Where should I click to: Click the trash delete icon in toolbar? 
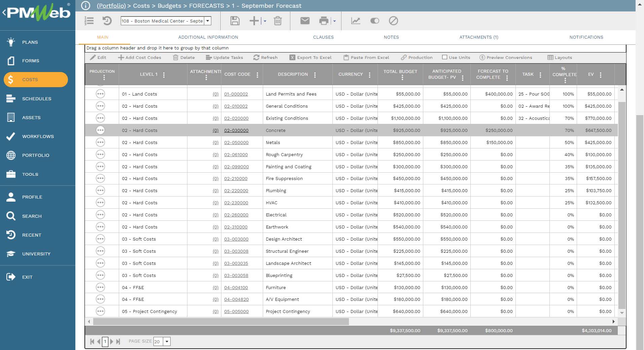point(278,21)
